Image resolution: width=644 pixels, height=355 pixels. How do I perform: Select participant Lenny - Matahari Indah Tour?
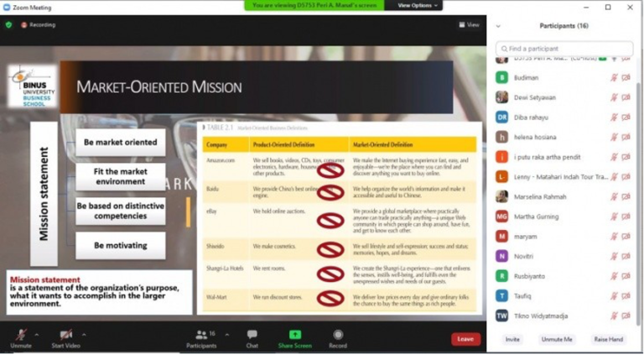563,177
